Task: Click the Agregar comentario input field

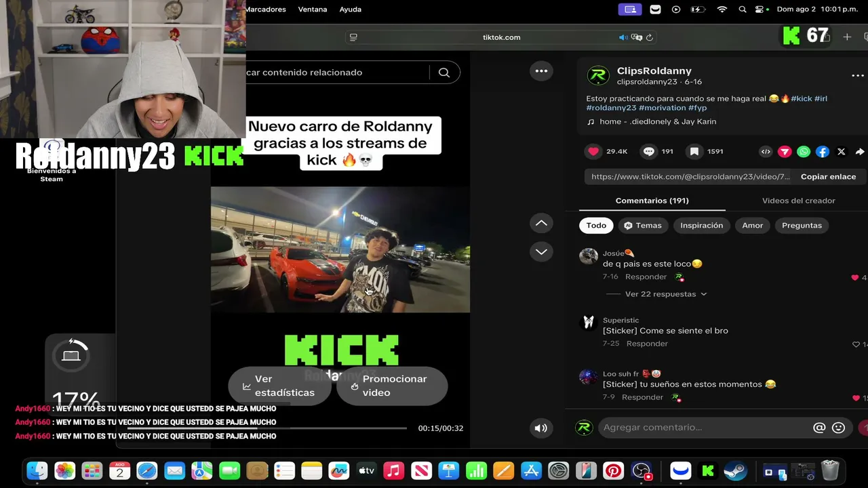Action: [x=705, y=428]
